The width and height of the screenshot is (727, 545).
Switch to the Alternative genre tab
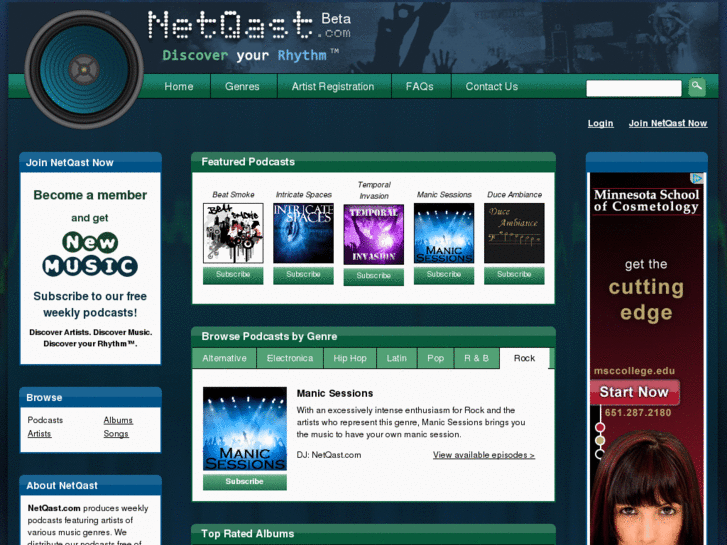click(224, 358)
